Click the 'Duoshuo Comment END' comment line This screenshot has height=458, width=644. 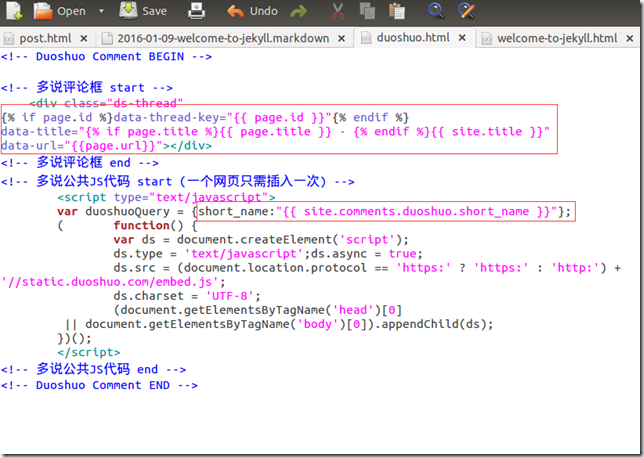[99, 385]
